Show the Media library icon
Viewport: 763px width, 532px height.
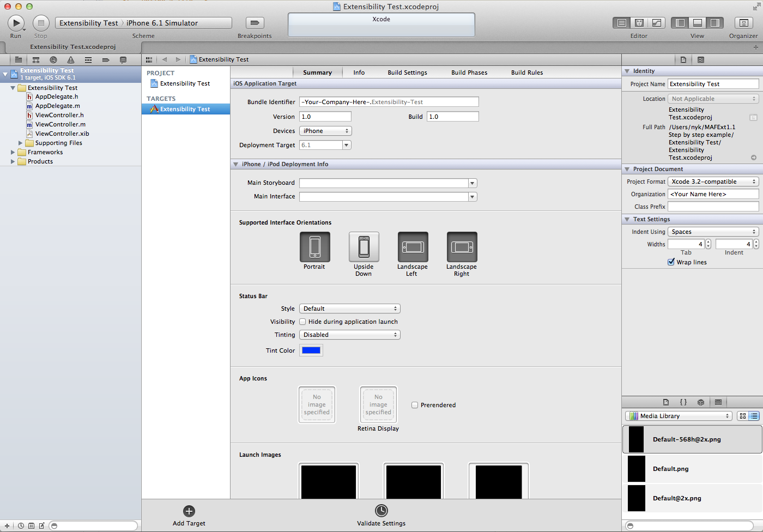pyautogui.click(x=718, y=402)
